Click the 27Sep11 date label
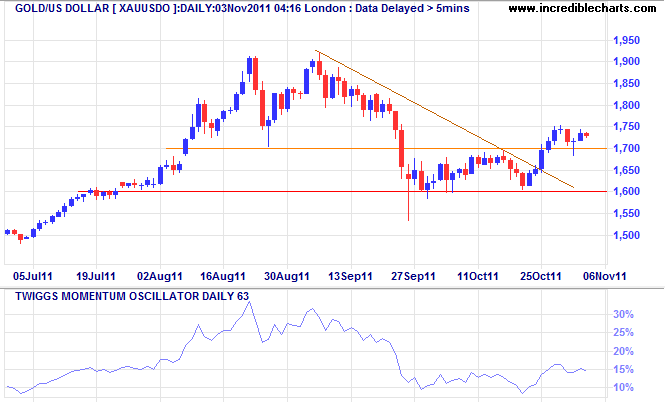The height and width of the screenshot is (405, 665). [x=413, y=277]
